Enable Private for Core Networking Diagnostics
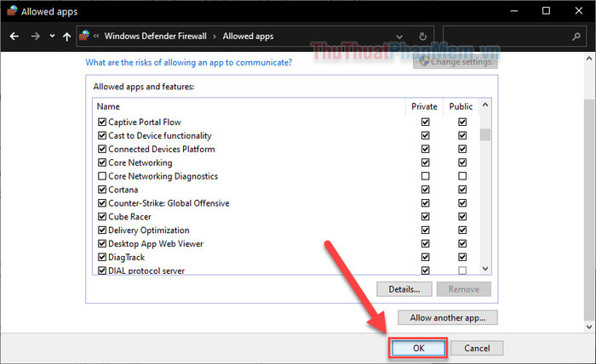 426,176
